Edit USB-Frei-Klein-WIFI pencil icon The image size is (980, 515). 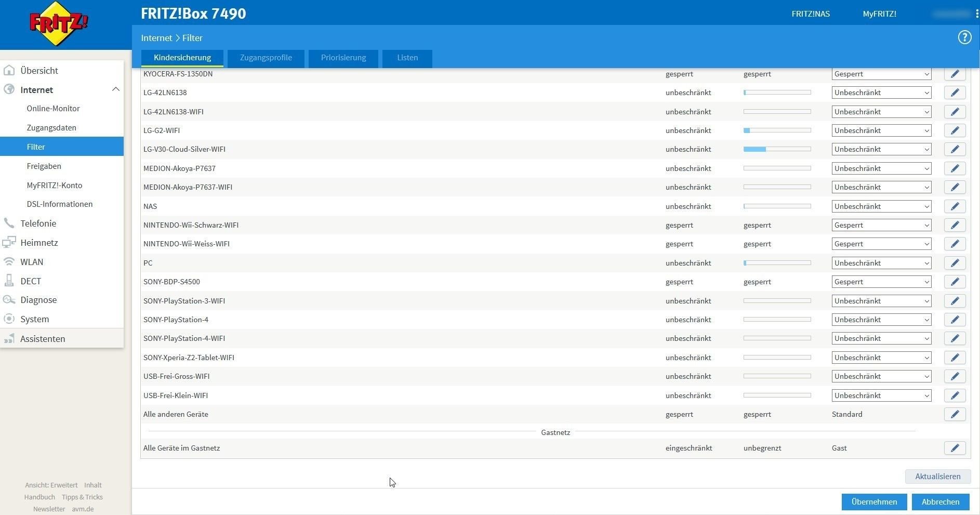coord(955,395)
